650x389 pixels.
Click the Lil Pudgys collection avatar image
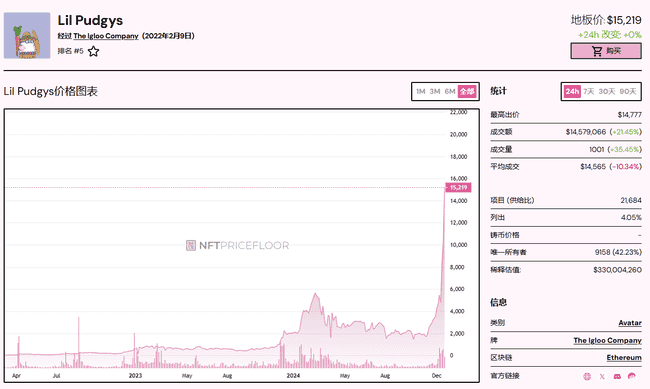tap(27, 35)
